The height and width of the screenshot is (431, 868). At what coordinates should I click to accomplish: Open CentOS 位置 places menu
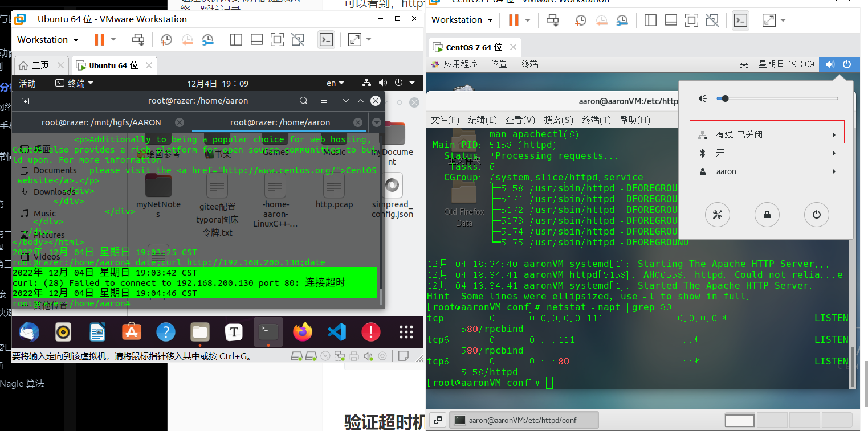[x=499, y=64]
